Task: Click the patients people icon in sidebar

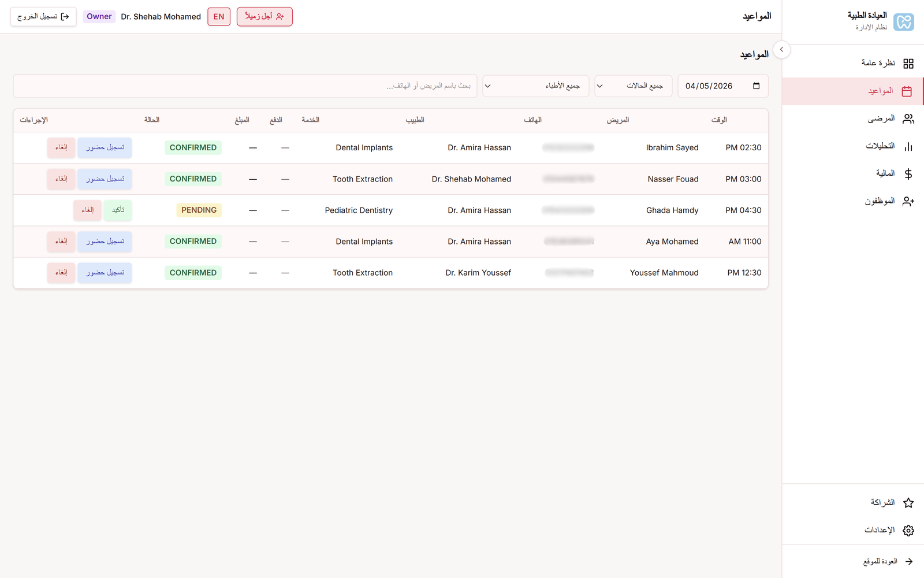Action: pyautogui.click(x=908, y=119)
